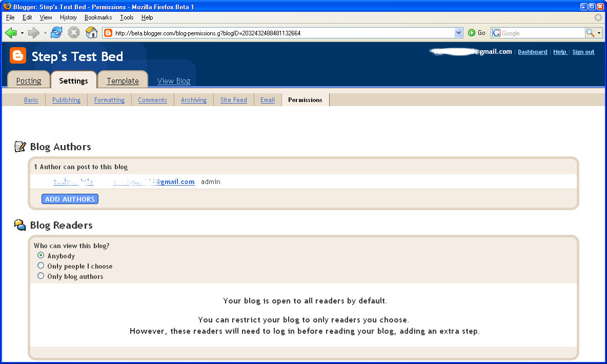Open the Back button history dropdown

(22, 33)
